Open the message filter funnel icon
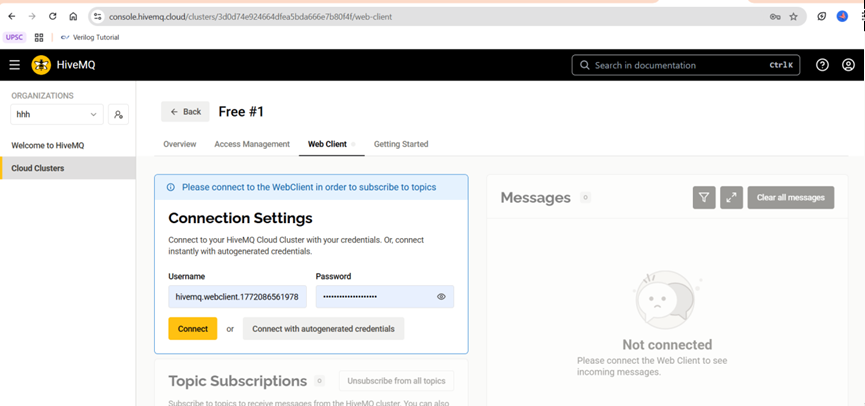Image resolution: width=865 pixels, height=406 pixels. 704,198
